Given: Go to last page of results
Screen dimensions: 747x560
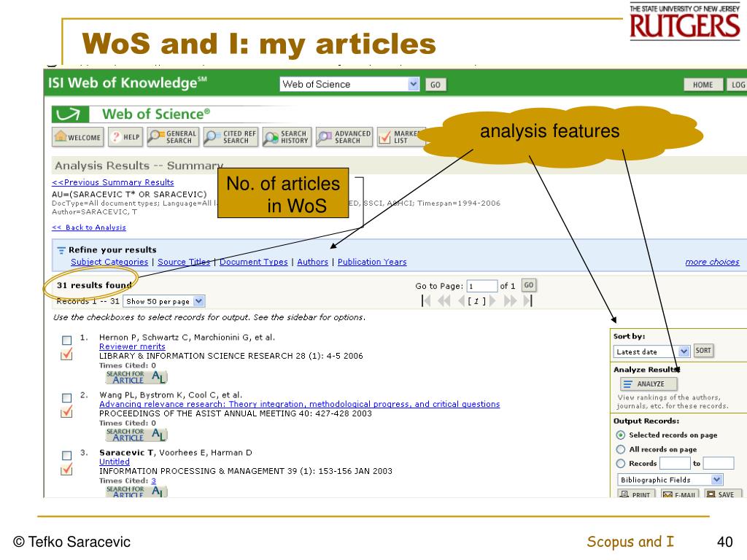Looking at the screenshot, I should (x=528, y=300).
